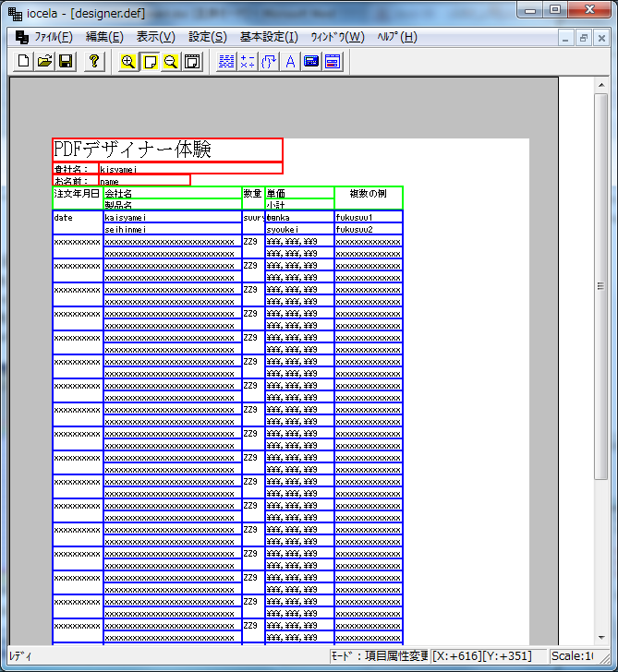Minimize the inner designer.def document window
This screenshot has width=618, height=672.
(565, 38)
